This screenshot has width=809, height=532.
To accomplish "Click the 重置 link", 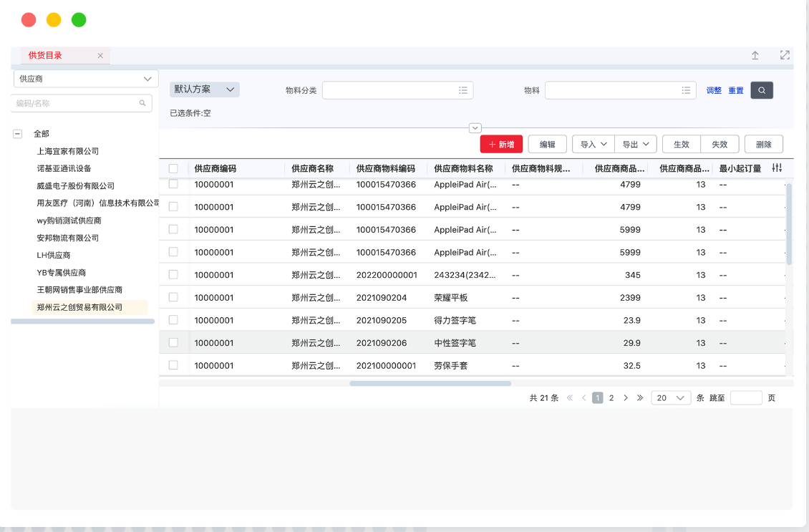I will 736,90.
